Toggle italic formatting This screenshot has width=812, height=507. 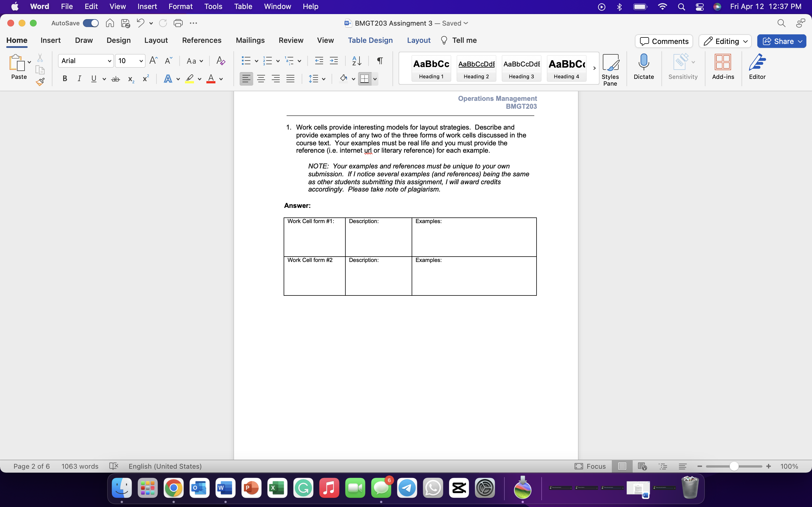79,79
